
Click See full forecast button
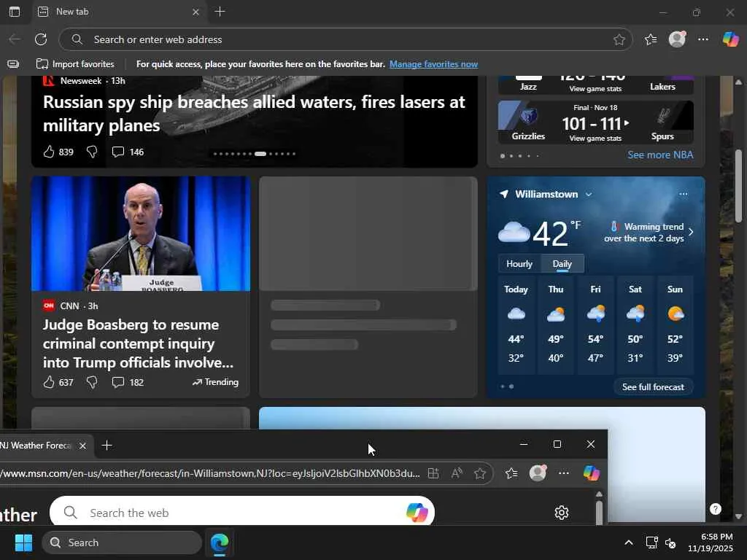pyautogui.click(x=653, y=387)
